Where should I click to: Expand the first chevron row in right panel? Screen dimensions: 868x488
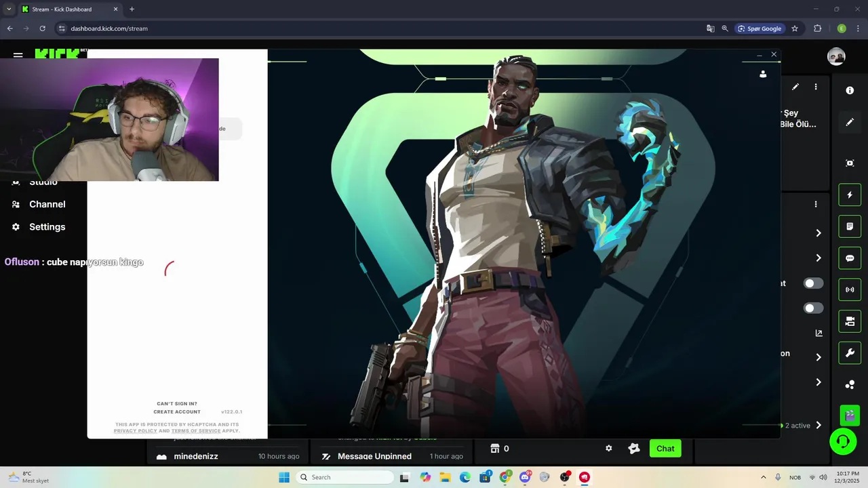[818, 233]
